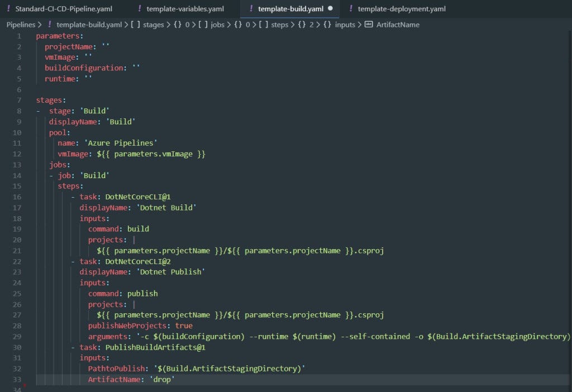Click the unsaved changes dot on template-build.yaml
This screenshot has height=392, width=572.
click(x=330, y=9)
